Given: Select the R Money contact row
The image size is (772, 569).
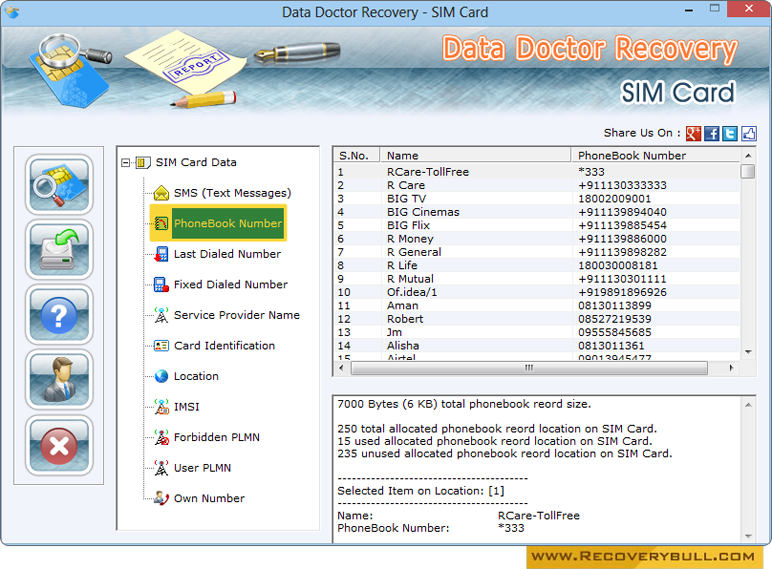Looking at the screenshot, I should click(537, 239).
